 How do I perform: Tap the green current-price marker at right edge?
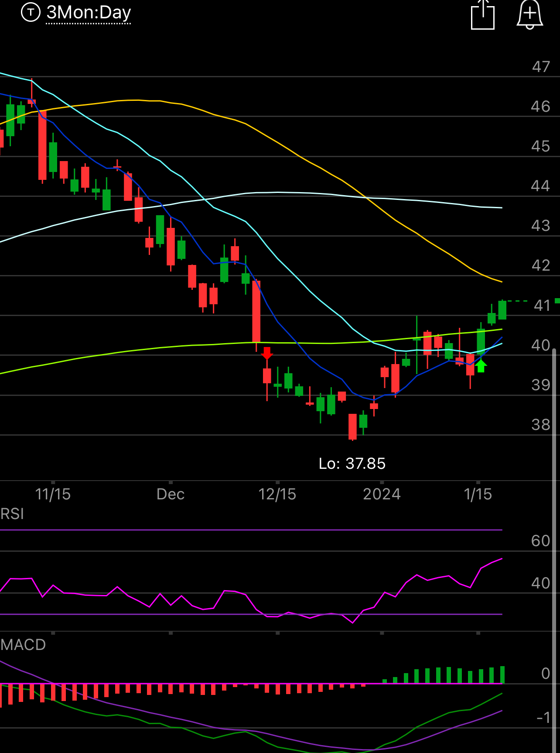(x=557, y=301)
